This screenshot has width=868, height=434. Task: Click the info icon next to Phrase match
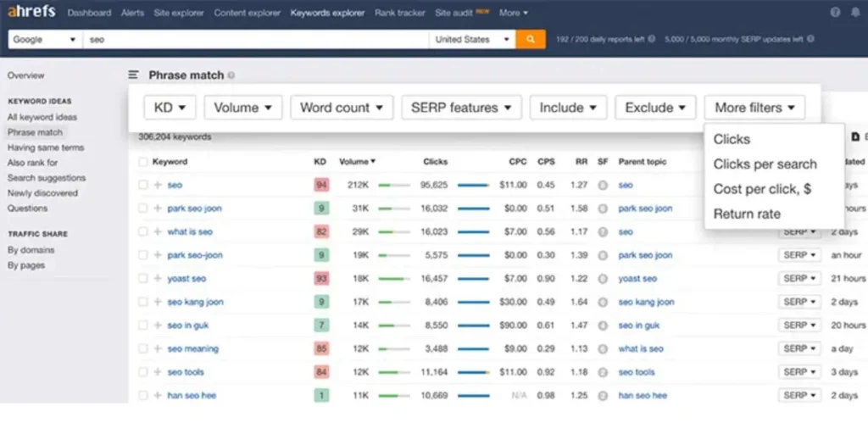point(231,75)
